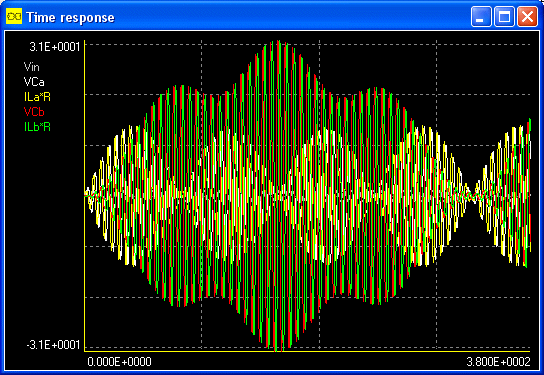544x375 pixels.
Task: Click the yellow vertical Y-axis line
Action: coord(85,196)
